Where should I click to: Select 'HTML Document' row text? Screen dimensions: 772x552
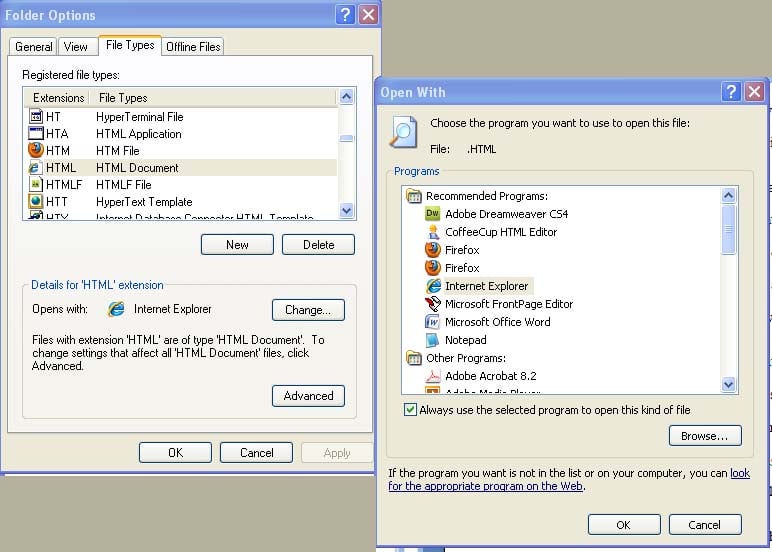(137, 168)
